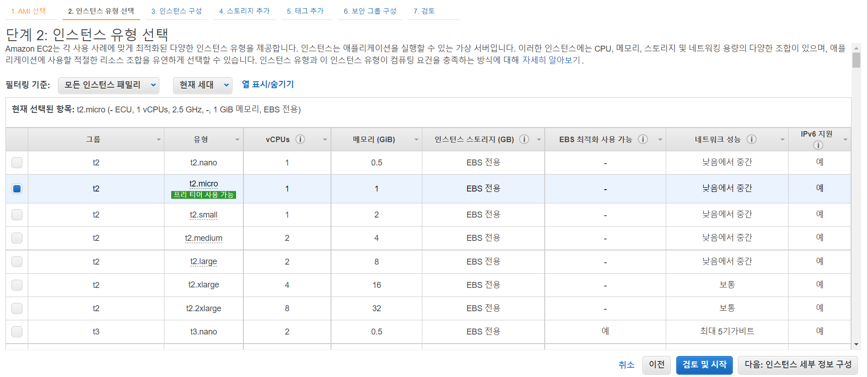Show info for 인스턴스 스토리지 (GB) column

(524, 139)
